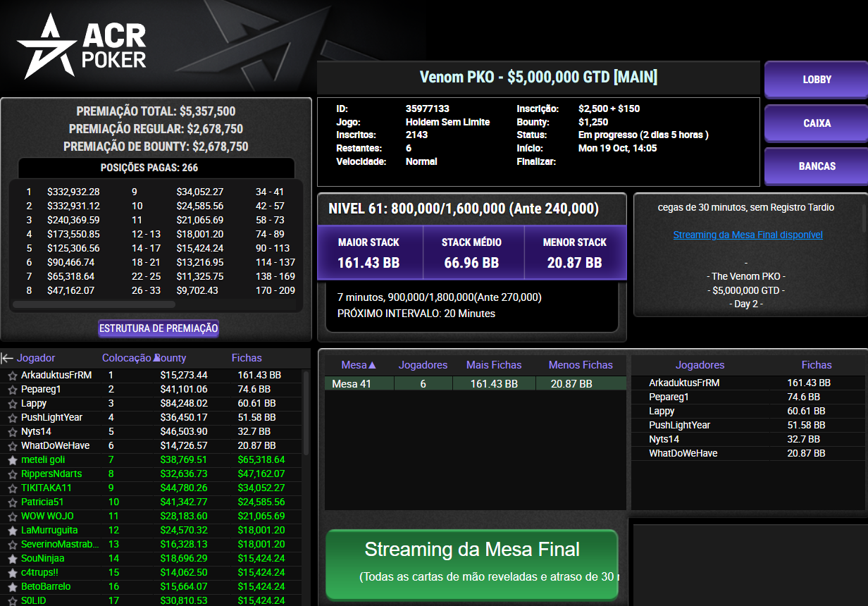This screenshot has height=606, width=868.
Task: Click STACK MÉDIO 66.96 BB box
Action: point(473,253)
